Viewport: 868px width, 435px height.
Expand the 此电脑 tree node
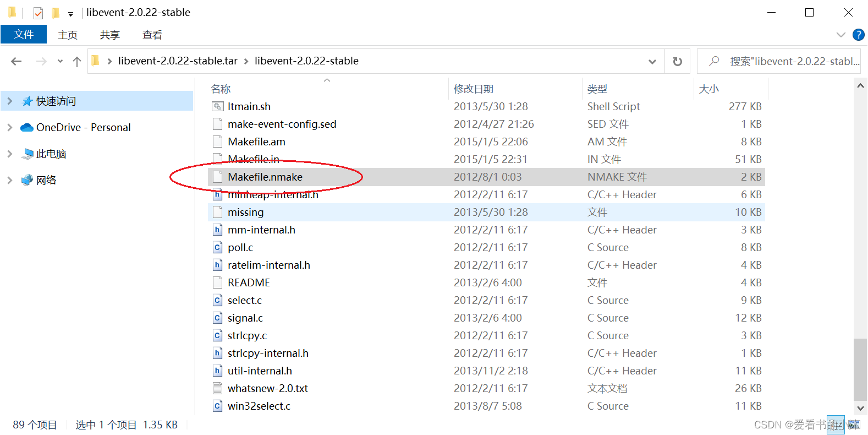[x=10, y=154]
